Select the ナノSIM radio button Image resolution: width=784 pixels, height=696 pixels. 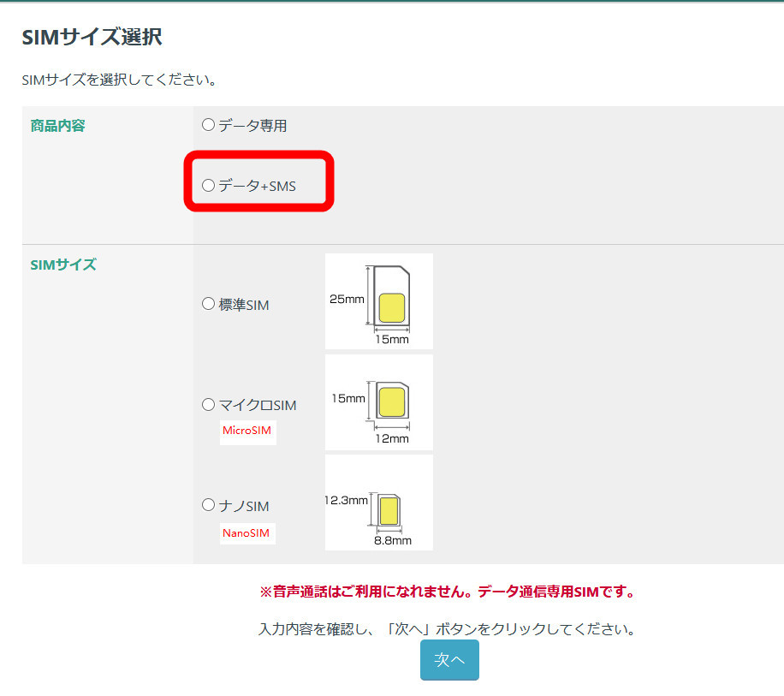pos(208,505)
